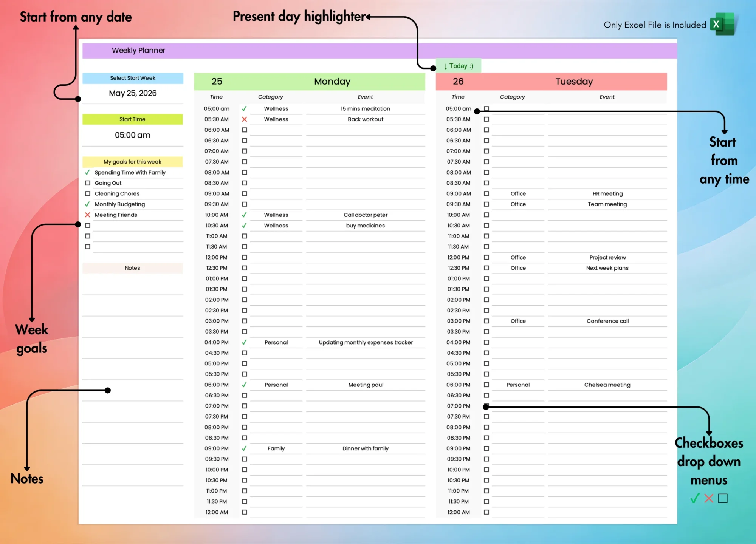Check the Going Out goal checkbox

pyautogui.click(x=87, y=183)
